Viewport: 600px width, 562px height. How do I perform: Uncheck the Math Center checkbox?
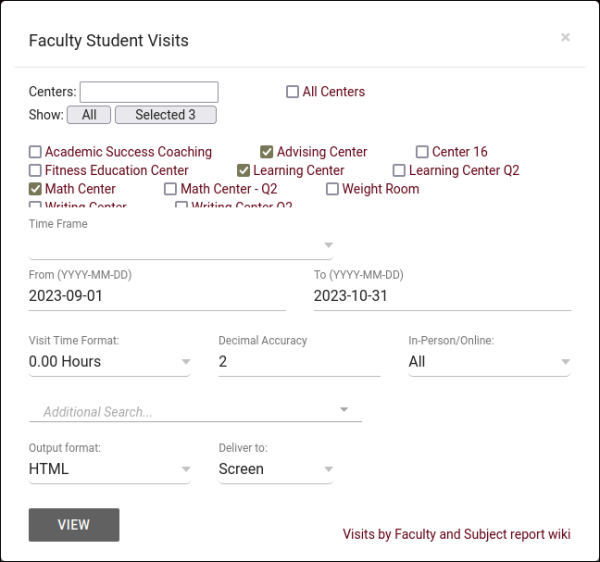pos(35,189)
